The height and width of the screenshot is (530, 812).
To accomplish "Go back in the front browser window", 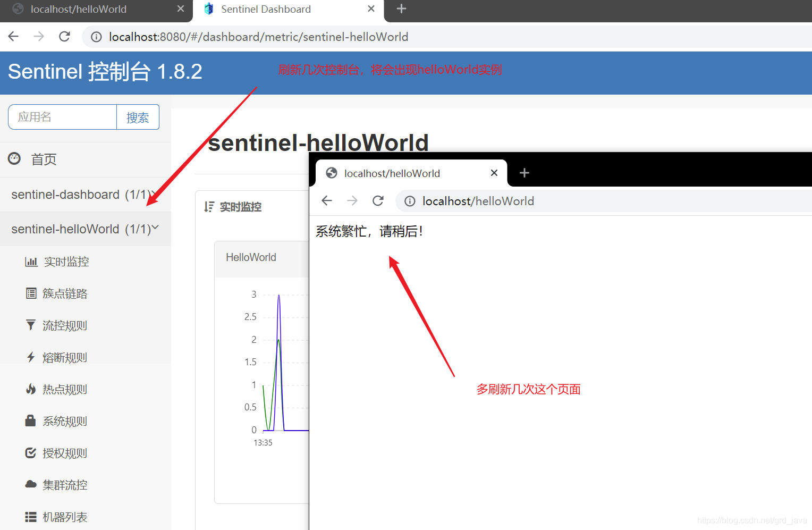I will click(327, 200).
